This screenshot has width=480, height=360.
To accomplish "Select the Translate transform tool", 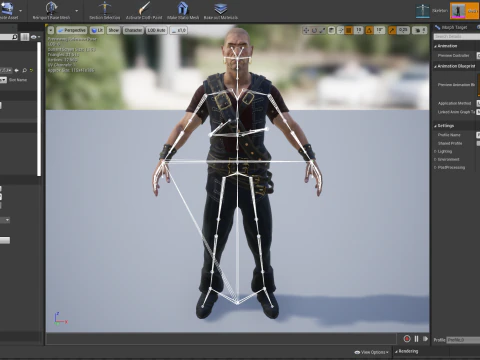I will 306,31.
